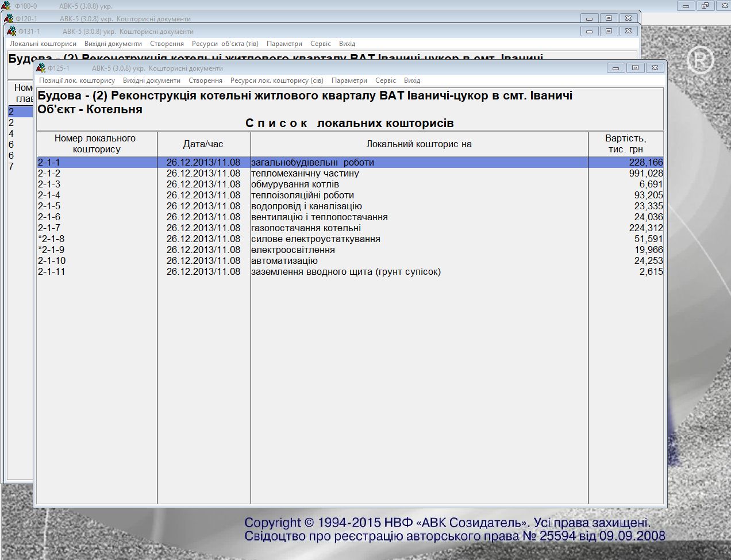Image resolution: width=731 pixels, height=560 pixels.
Task: Open 'Локальні кошториси' menu in Ф131-1 window
Action: 43,44
